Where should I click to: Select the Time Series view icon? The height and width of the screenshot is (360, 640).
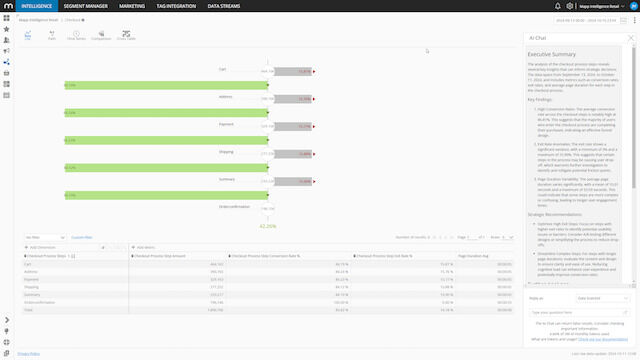(x=76, y=35)
